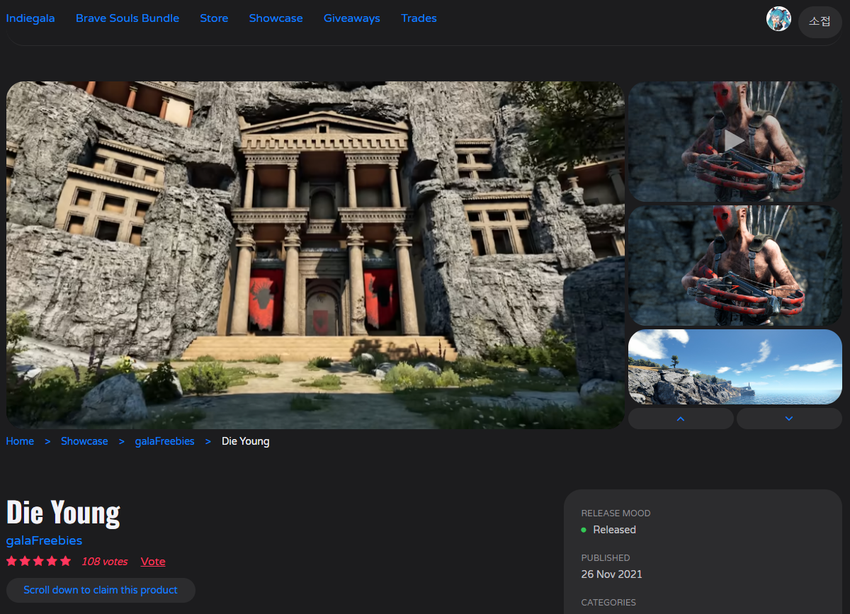
Task: Open galaFreebies breadcrumb link
Action: pos(165,442)
